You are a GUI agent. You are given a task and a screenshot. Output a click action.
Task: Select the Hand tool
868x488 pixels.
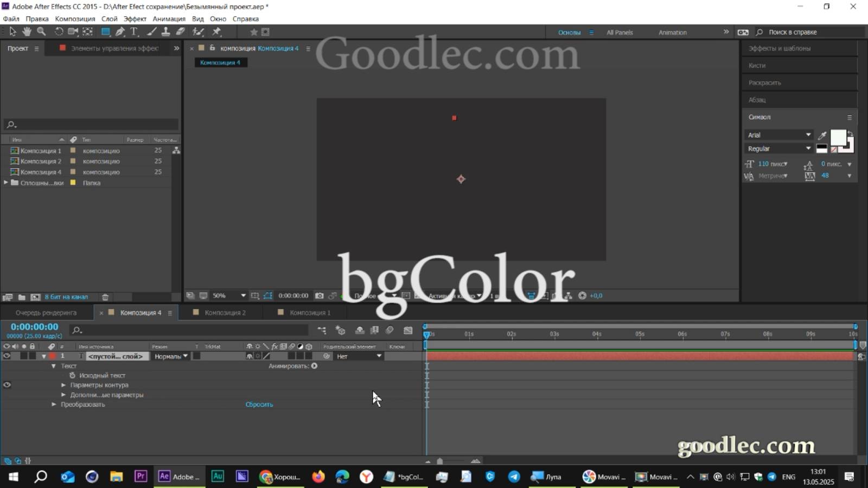26,31
